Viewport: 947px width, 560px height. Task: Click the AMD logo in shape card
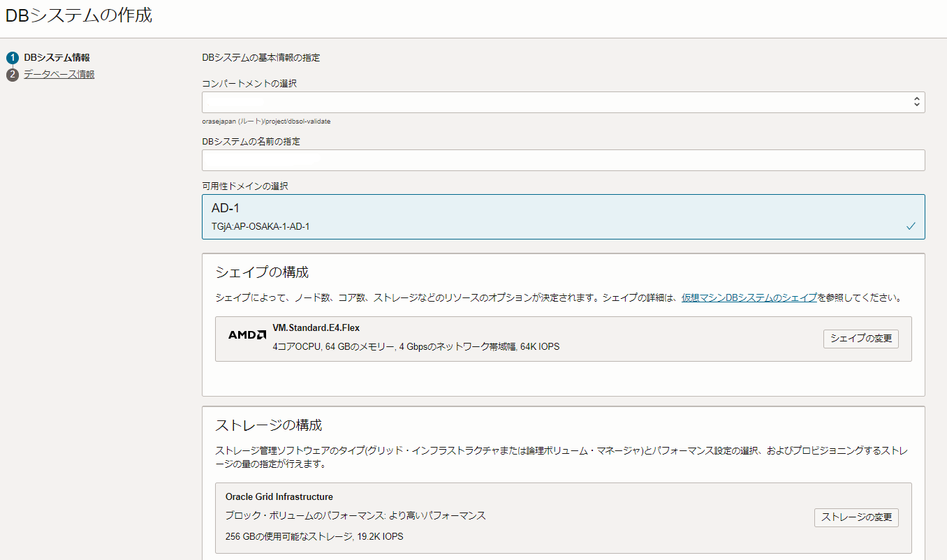(x=247, y=335)
